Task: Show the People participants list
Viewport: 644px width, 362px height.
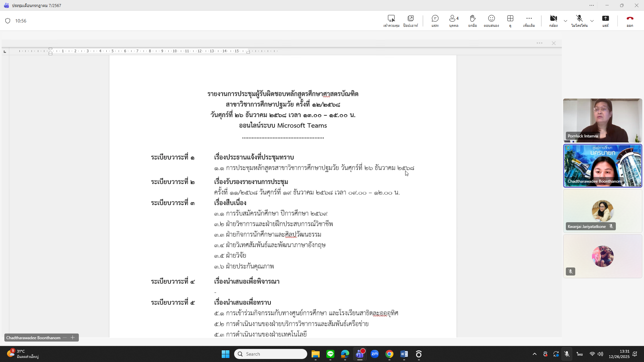Action: 453,20
